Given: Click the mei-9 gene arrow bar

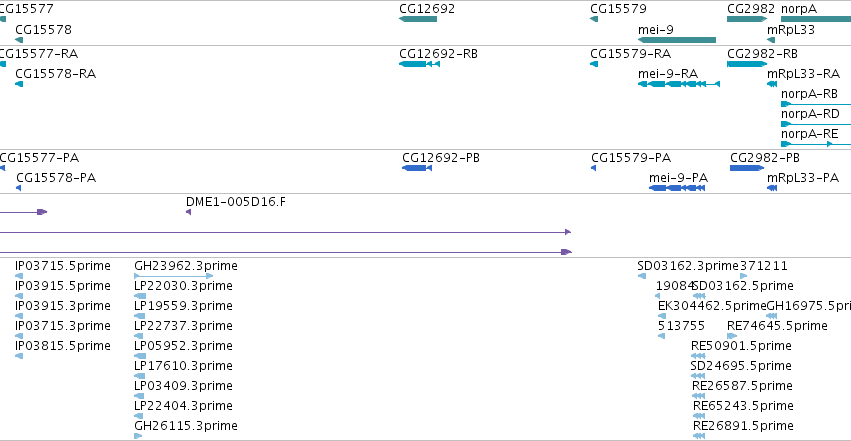Looking at the screenshot, I should click(677, 40).
